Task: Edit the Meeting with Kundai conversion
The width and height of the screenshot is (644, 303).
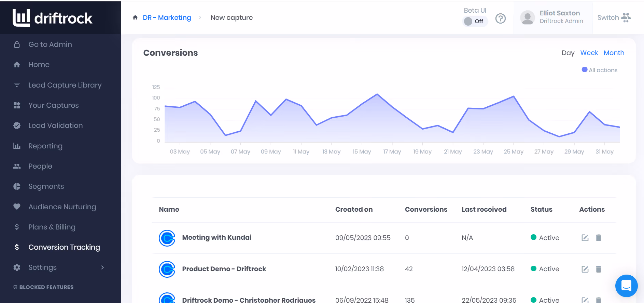Action: (585, 238)
